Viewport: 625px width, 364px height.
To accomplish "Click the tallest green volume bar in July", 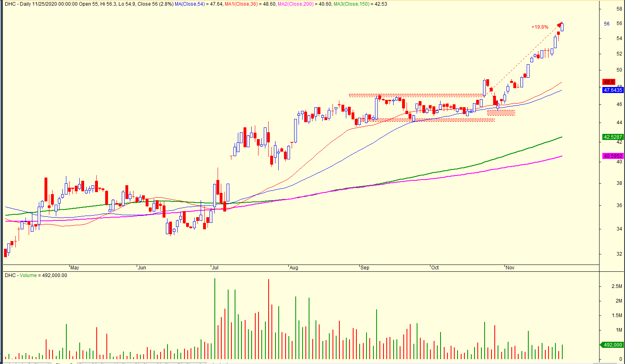I will [215, 319].
